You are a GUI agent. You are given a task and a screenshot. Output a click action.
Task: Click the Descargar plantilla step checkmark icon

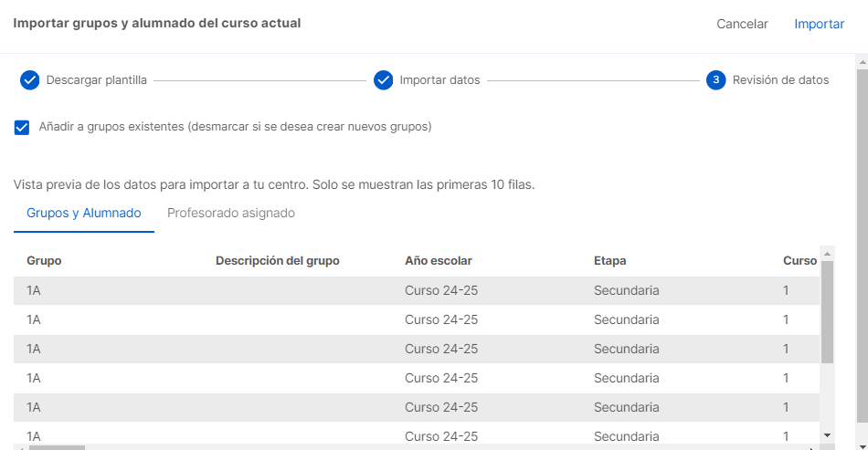pos(29,80)
